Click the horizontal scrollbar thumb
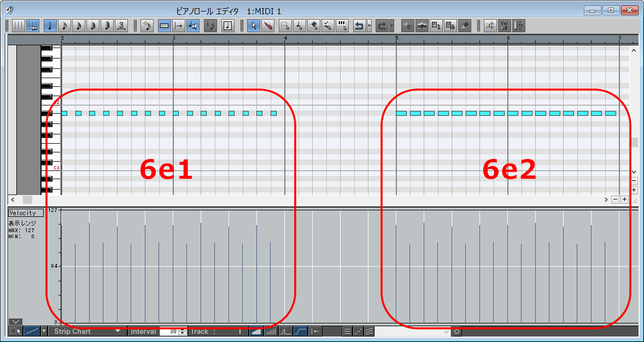Screen dimensions: 644x342 click(27, 200)
